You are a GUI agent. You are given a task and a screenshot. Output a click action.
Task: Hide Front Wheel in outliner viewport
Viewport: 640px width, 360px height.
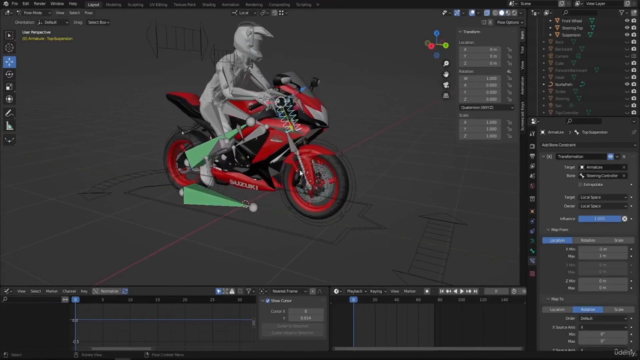627,21
